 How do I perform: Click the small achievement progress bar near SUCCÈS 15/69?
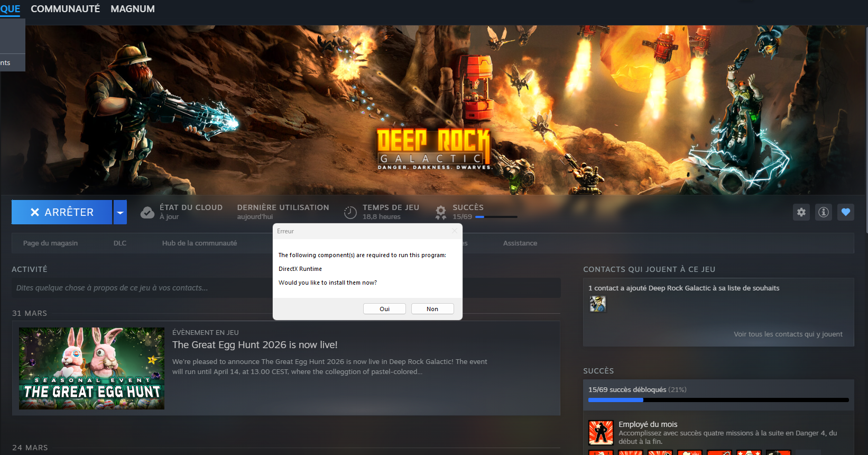496,217
